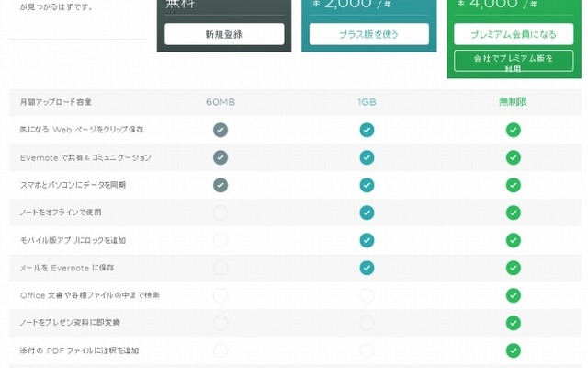Click the Premium checkmark in the PDF annotation row
The width and height of the screenshot is (588, 368).
513,351
